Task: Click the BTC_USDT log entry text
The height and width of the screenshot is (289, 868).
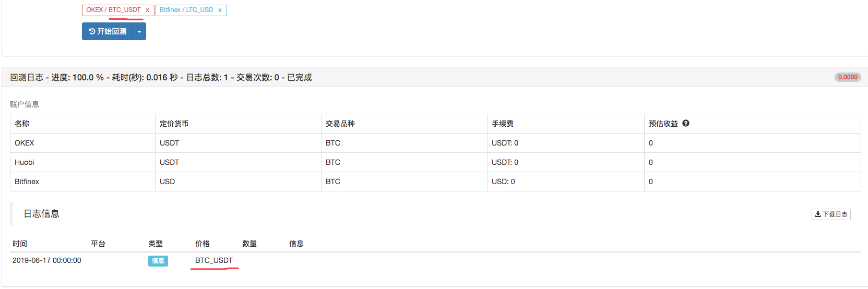Action: tap(214, 260)
